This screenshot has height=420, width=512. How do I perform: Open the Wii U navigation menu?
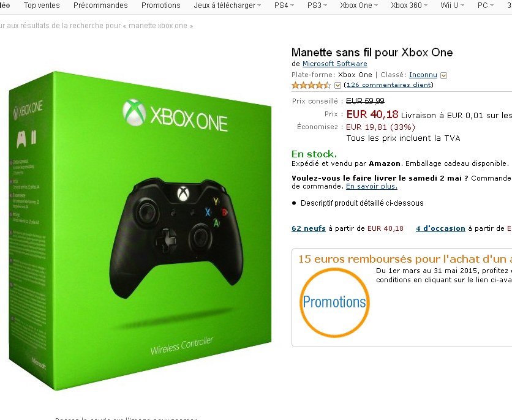click(452, 6)
